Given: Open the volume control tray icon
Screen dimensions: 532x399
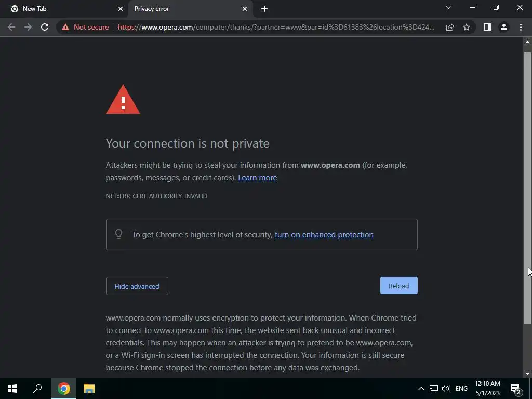Looking at the screenshot, I should tap(446, 389).
